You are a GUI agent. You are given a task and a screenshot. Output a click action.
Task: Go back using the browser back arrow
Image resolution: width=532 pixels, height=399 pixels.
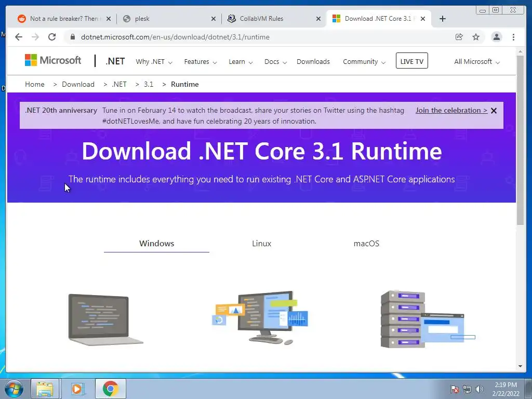pos(19,37)
